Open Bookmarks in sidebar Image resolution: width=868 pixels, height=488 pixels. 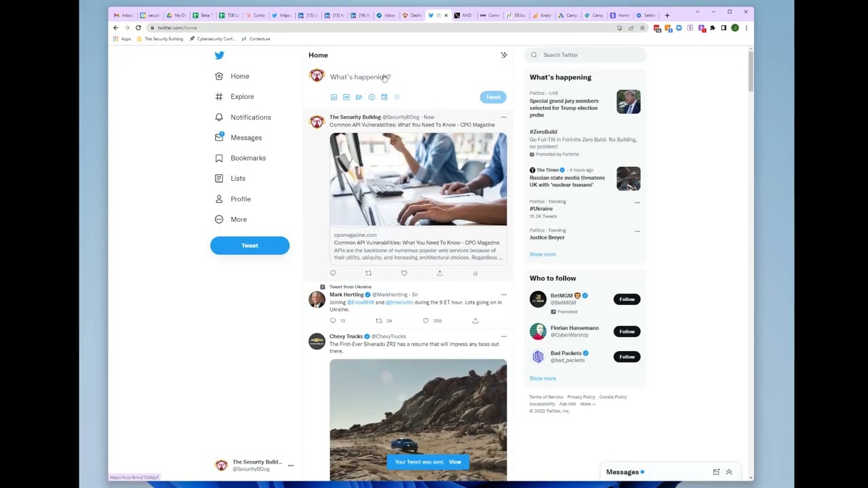tap(240, 158)
